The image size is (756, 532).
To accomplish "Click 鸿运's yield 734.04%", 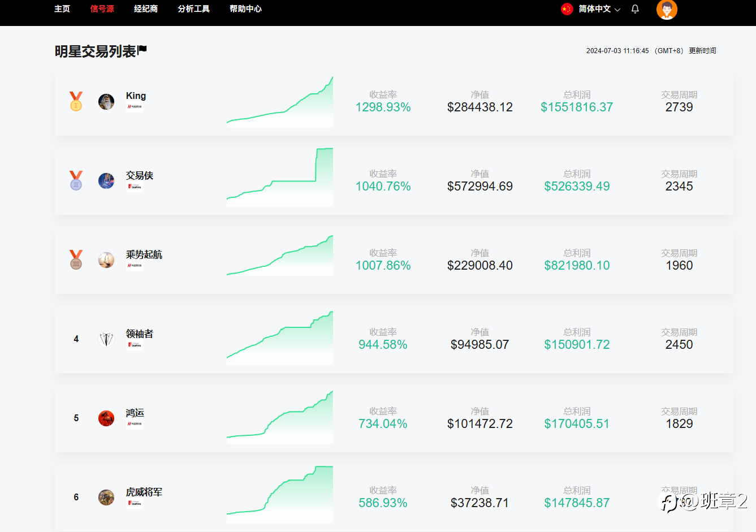I will tap(383, 424).
